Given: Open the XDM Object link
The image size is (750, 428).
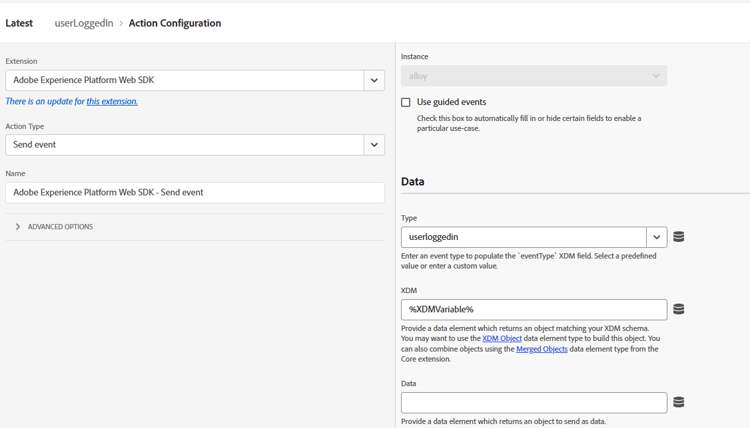Looking at the screenshot, I should coord(502,339).
